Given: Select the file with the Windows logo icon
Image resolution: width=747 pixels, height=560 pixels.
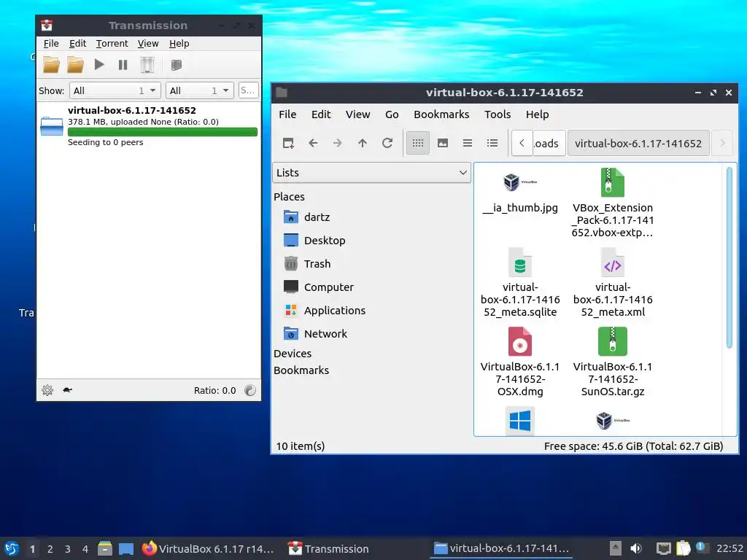Looking at the screenshot, I should click(519, 421).
